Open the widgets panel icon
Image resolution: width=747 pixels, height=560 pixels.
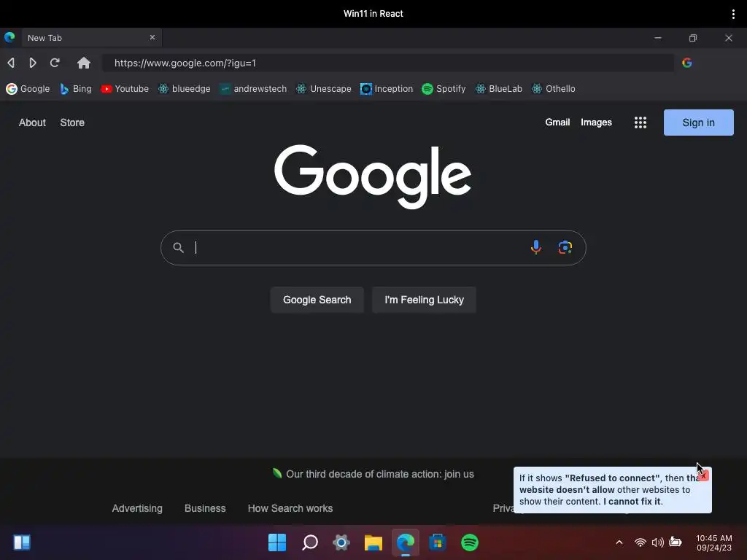pyautogui.click(x=22, y=542)
